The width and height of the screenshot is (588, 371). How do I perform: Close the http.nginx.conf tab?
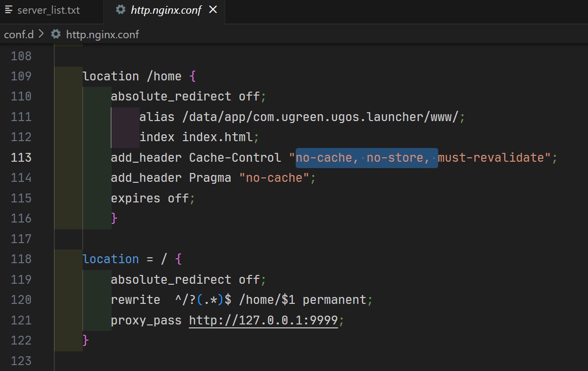213,10
